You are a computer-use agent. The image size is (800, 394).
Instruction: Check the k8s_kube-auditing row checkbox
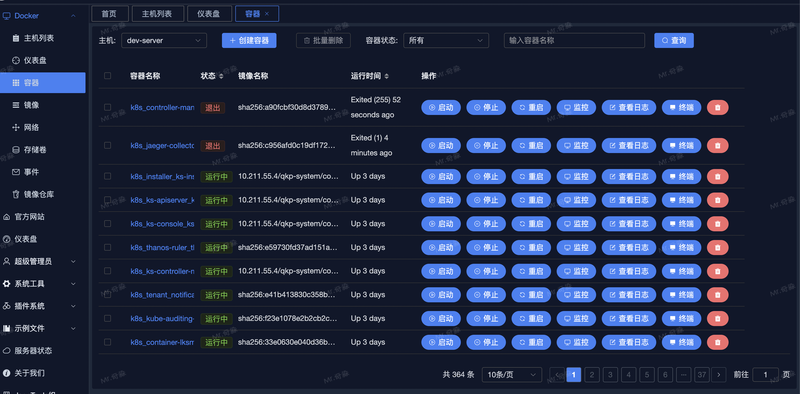tap(108, 318)
